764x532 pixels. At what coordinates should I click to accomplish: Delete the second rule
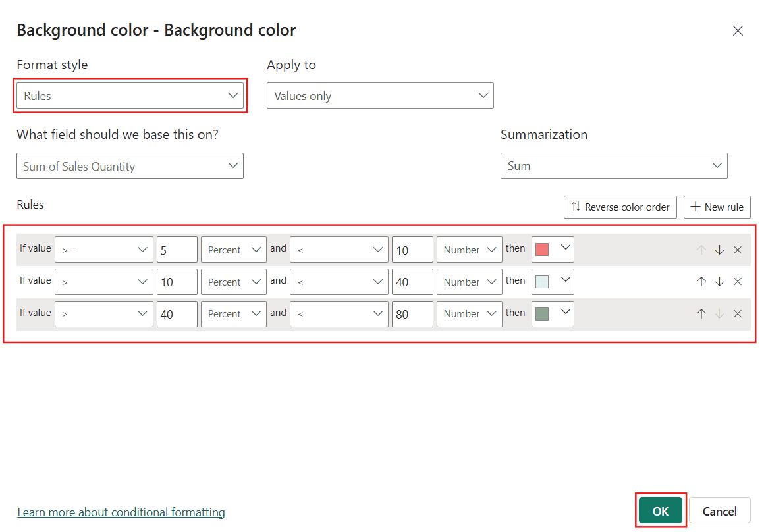pos(738,282)
